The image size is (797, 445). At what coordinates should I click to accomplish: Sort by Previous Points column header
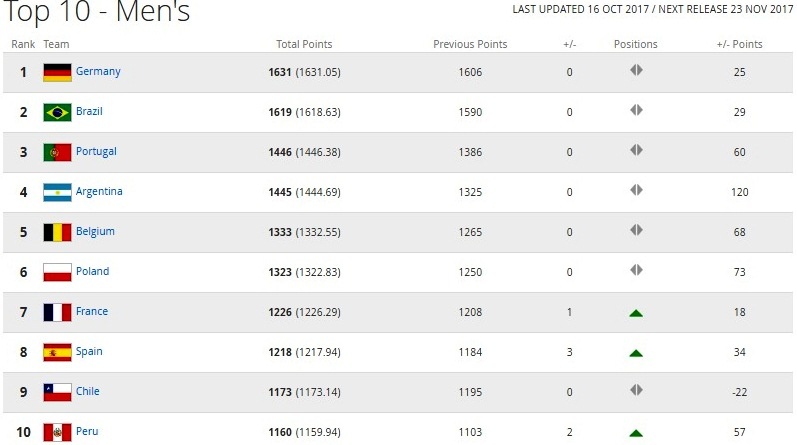(470, 44)
